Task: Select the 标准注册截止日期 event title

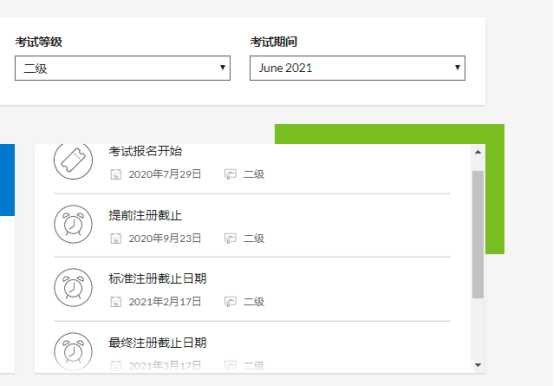Action: pos(158,279)
